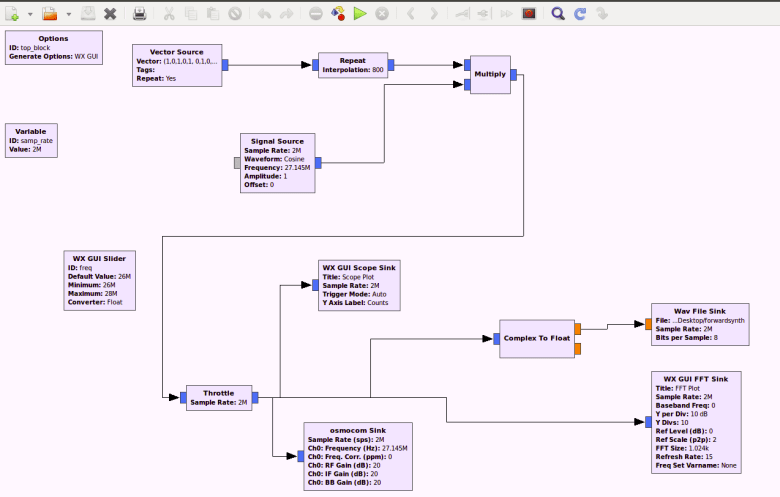The height and width of the screenshot is (497, 780).
Task: Select the osmocom Sink block
Action: click(357, 456)
